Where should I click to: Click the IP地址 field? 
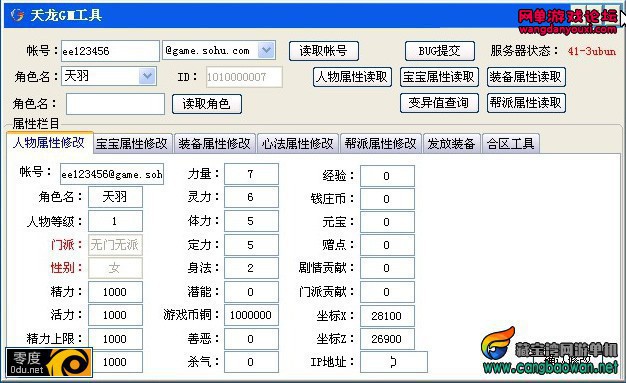[394, 362]
